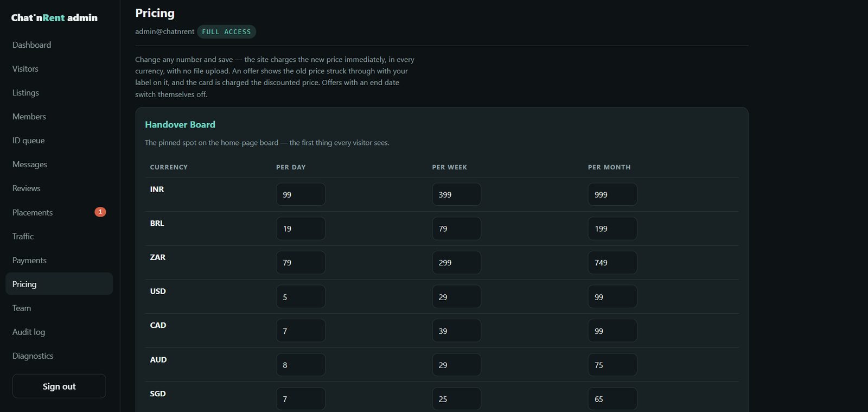Select ZAR per month price box
868x412 pixels.
coord(612,262)
